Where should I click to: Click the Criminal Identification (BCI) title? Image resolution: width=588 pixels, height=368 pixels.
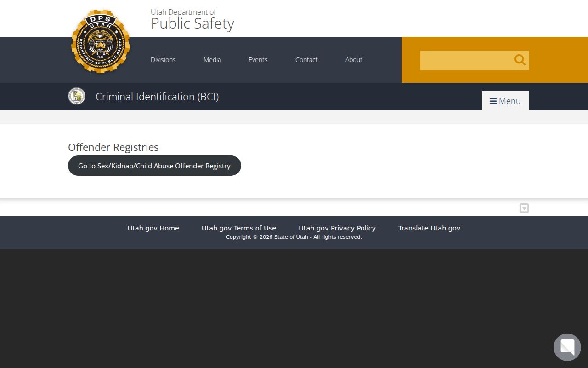coord(157,97)
